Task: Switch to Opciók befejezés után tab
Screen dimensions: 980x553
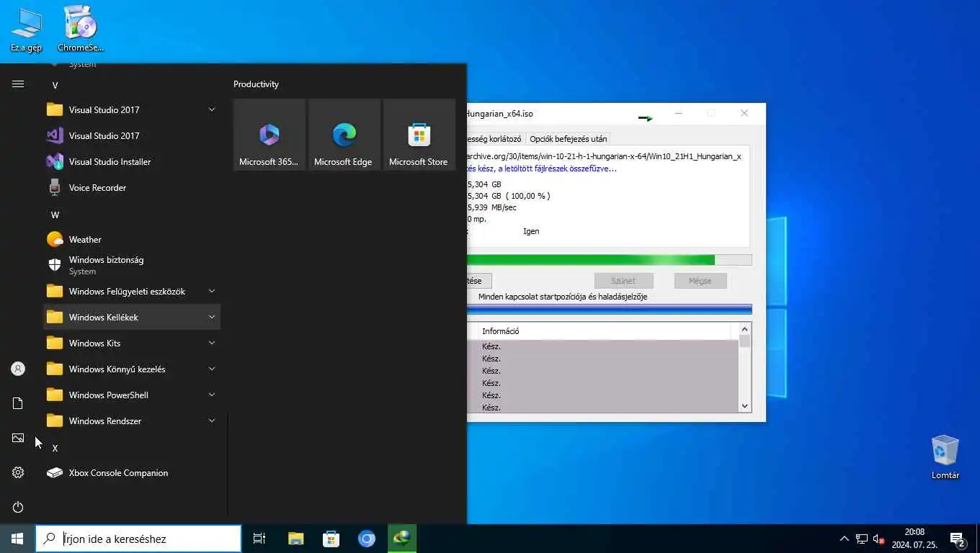Action: click(569, 139)
